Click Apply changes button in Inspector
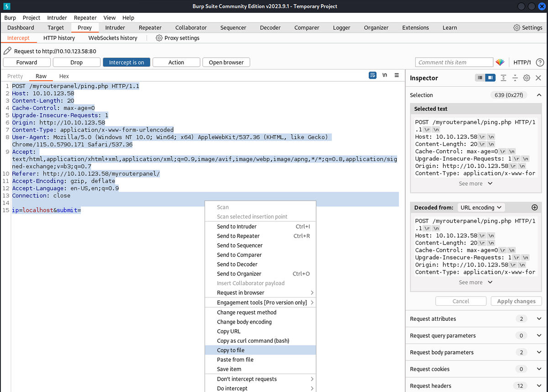Image resolution: width=548 pixels, height=392 pixels. [516, 301]
